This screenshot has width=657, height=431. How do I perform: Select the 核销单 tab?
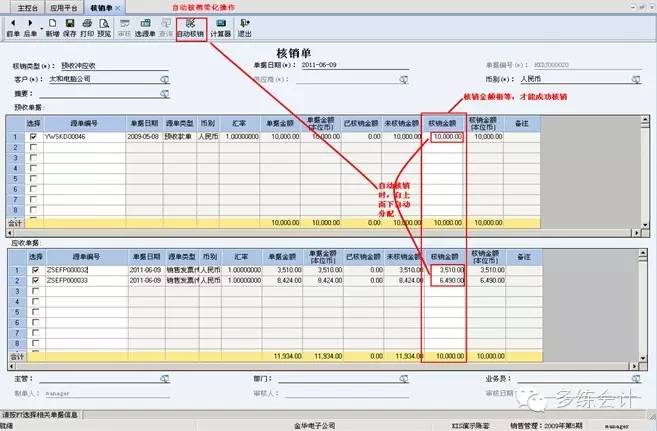pos(101,8)
